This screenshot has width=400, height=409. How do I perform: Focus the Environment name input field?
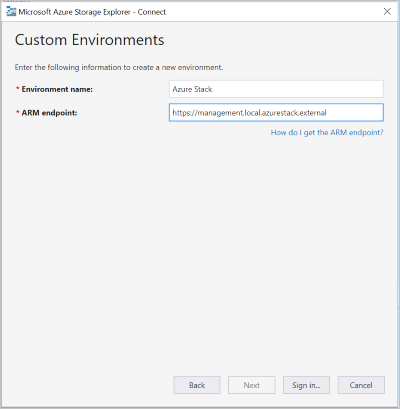coord(276,89)
